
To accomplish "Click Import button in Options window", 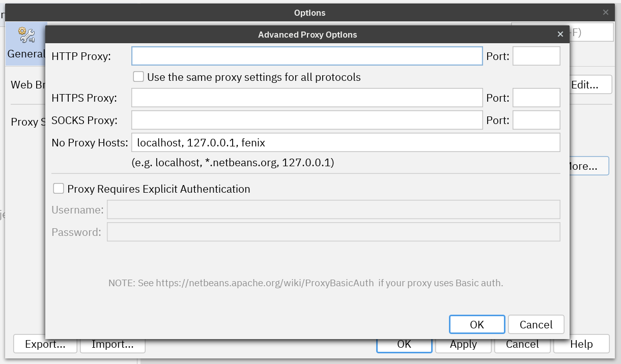I will [x=112, y=344].
